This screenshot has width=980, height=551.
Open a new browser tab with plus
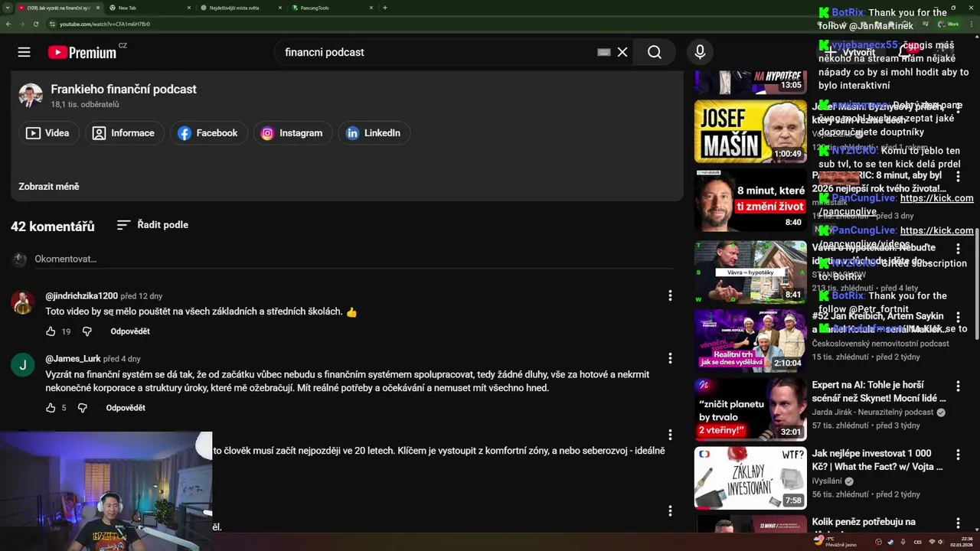[384, 8]
